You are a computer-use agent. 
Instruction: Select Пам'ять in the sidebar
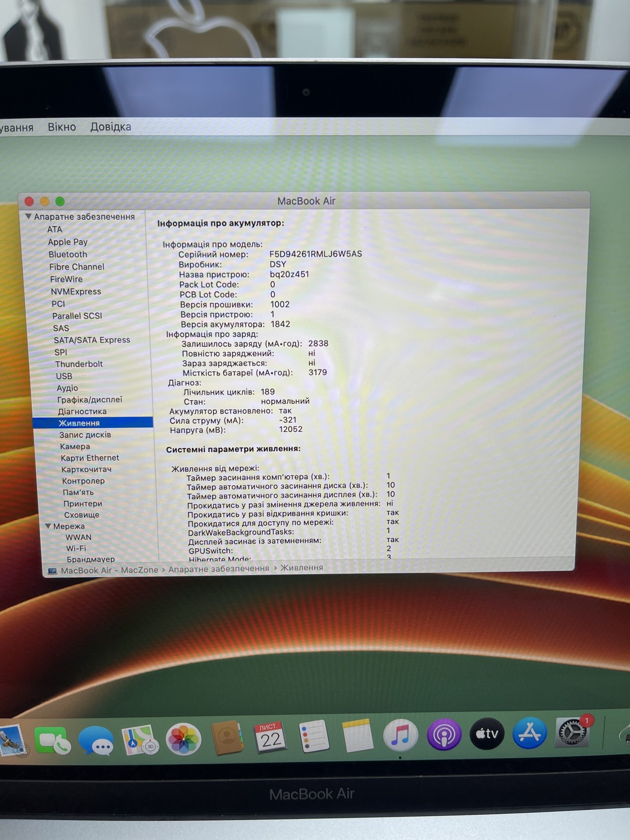[x=78, y=492]
